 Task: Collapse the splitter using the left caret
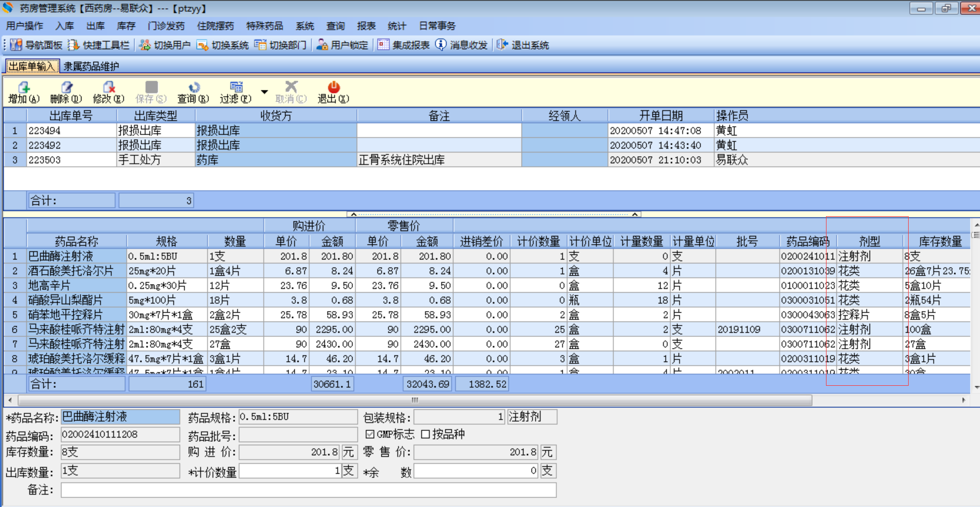pyautogui.click(x=353, y=214)
